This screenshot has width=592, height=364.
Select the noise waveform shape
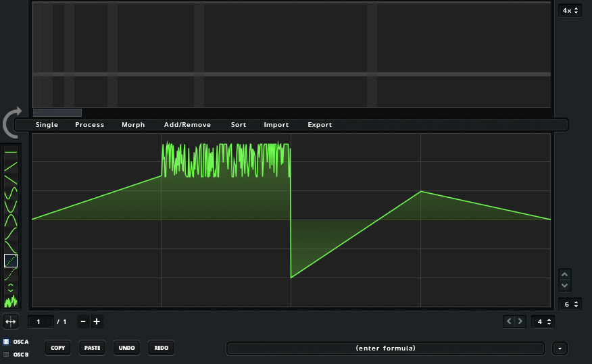click(11, 301)
